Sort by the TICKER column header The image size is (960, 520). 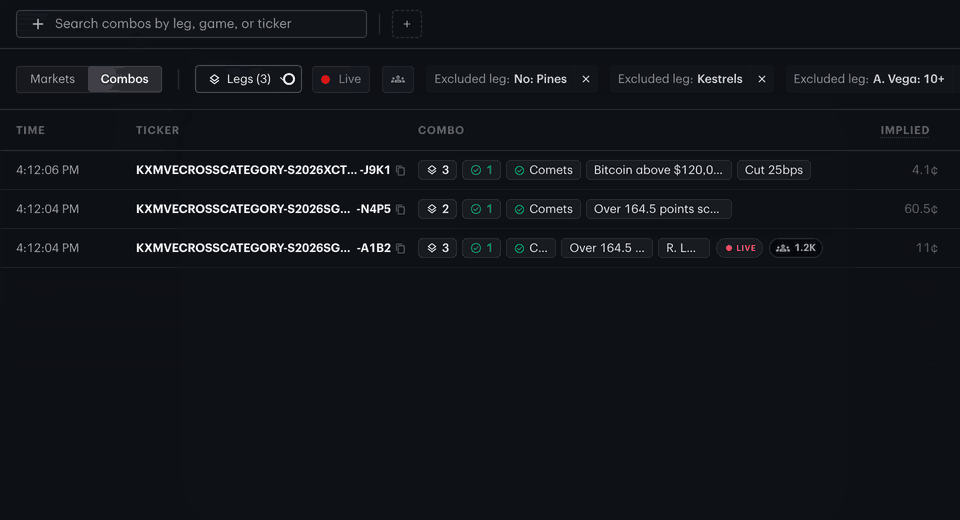[157, 130]
